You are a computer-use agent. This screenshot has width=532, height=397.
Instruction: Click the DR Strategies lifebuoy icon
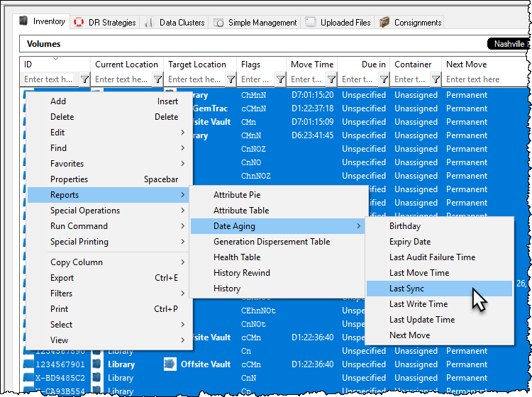click(x=79, y=23)
